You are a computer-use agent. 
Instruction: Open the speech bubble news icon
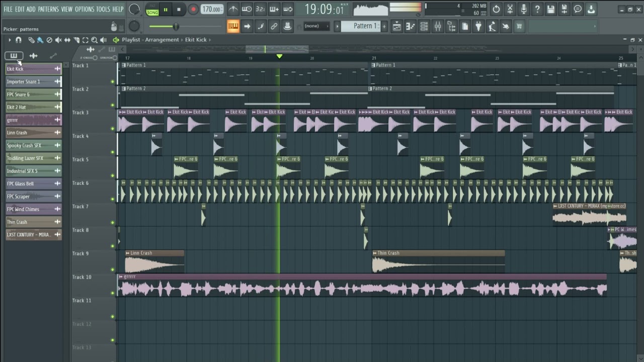(x=578, y=9)
